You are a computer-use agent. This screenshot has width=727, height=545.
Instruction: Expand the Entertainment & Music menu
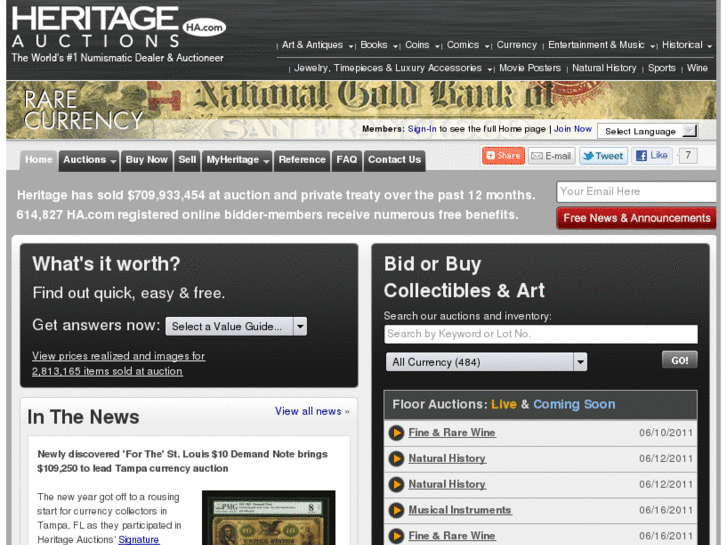coord(601,45)
